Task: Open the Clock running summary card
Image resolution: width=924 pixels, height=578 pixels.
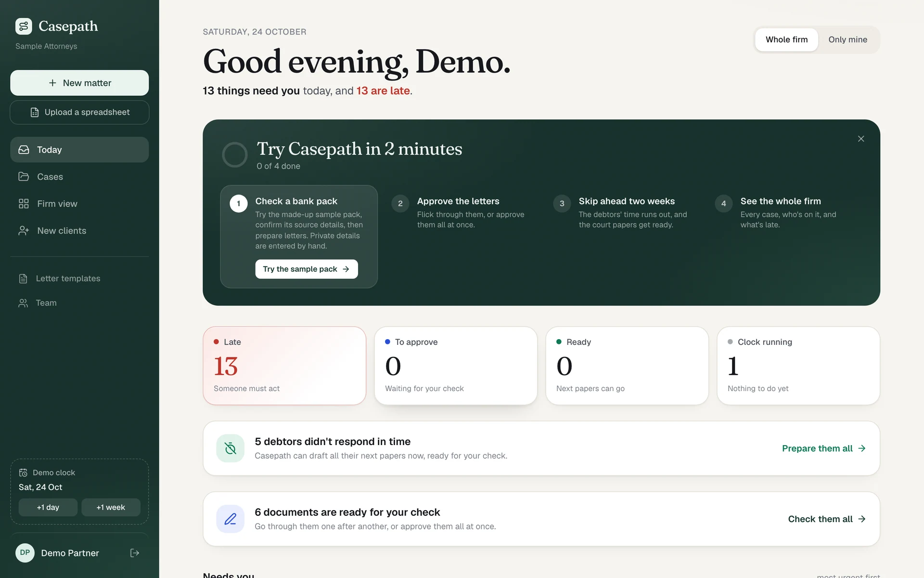Action: point(798,366)
